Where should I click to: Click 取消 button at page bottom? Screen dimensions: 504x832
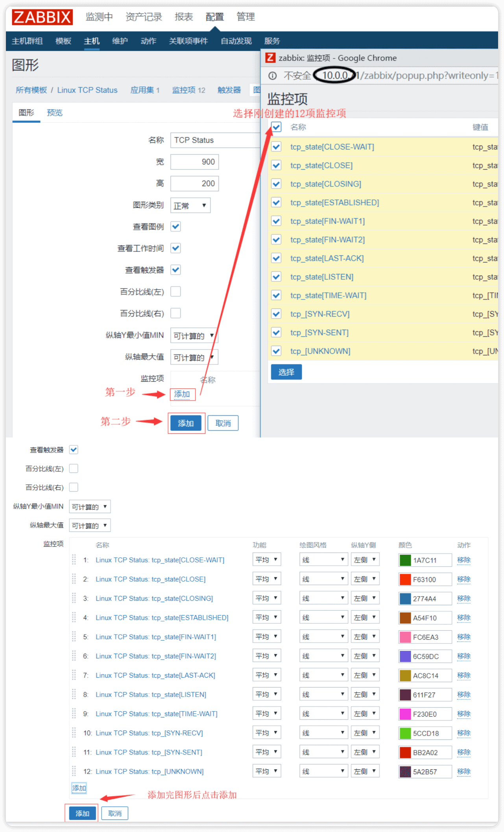pos(115,813)
